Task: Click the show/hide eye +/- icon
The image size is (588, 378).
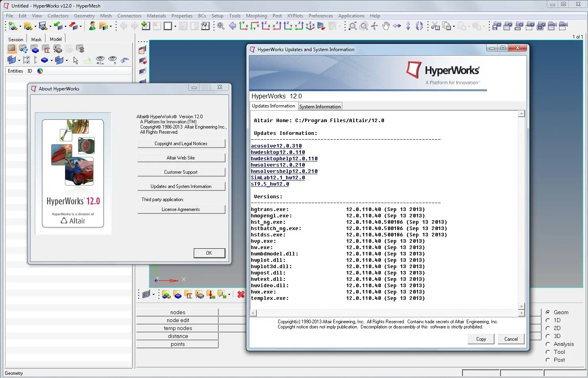Action: tap(100, 60)
